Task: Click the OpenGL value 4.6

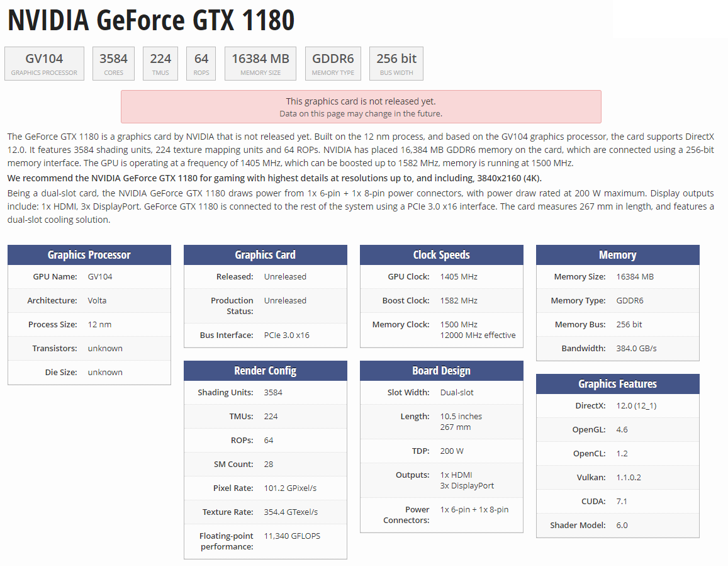Action: pos(622,430)
